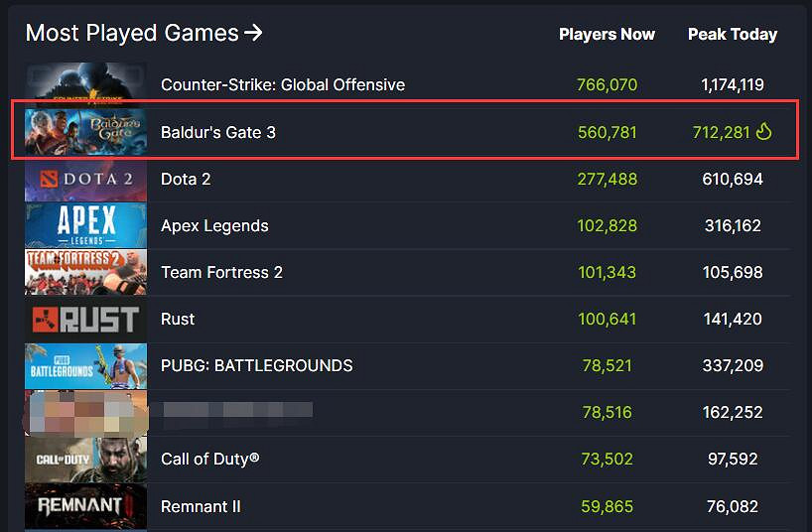This screenshot has width=812, height=532.
Task: Click the Apex Legends game name
Action: pos(214,225)
